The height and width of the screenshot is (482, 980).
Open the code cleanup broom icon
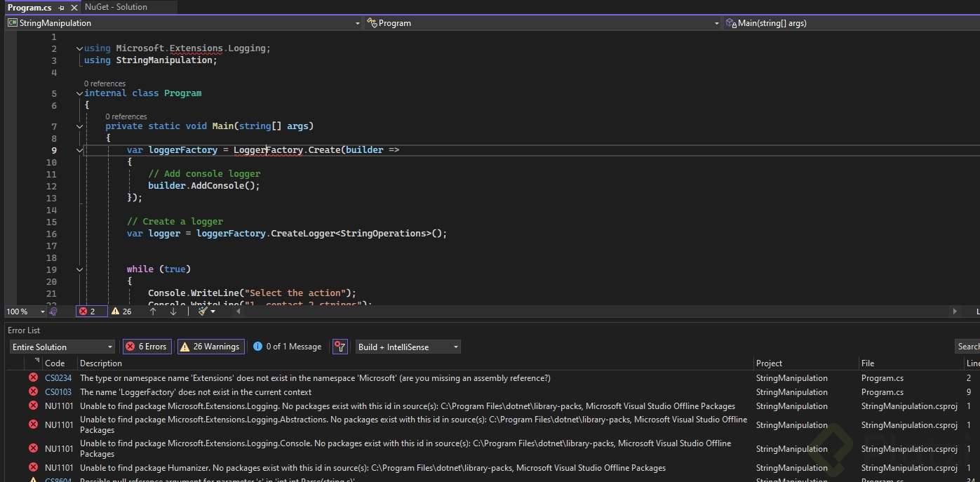[203, 312]
